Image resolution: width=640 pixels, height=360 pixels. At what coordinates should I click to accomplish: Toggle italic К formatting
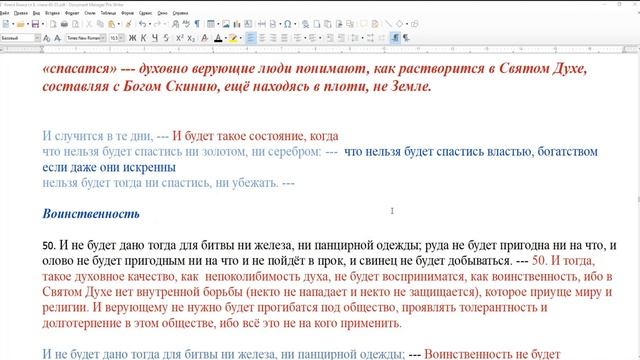(x=143, y=38)
